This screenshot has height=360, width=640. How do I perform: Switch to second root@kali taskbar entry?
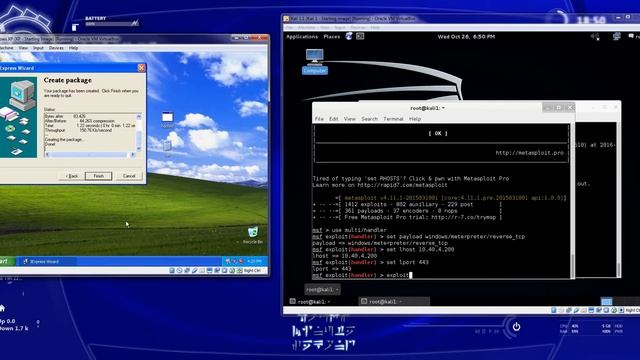[x=394, y=302]
